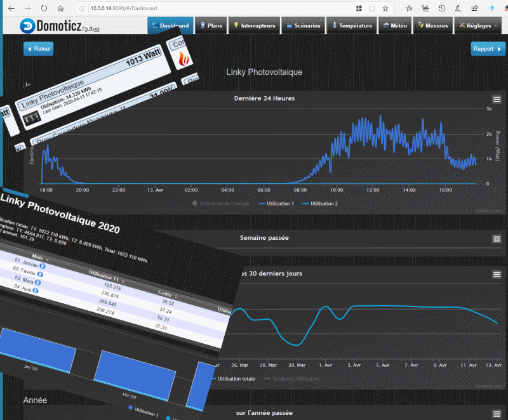Open the reading list icon
The height and width of the screenshot is (420, 508).
tap(425, 8)
